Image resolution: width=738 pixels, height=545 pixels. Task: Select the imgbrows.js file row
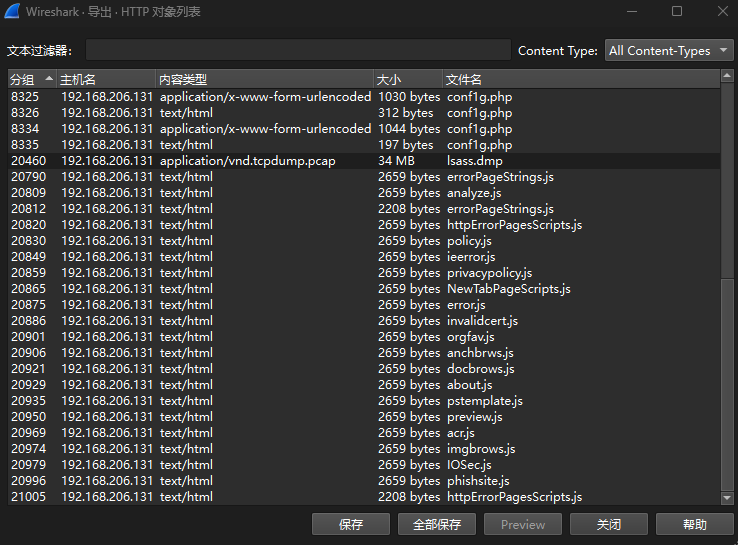tap(364, 449)
